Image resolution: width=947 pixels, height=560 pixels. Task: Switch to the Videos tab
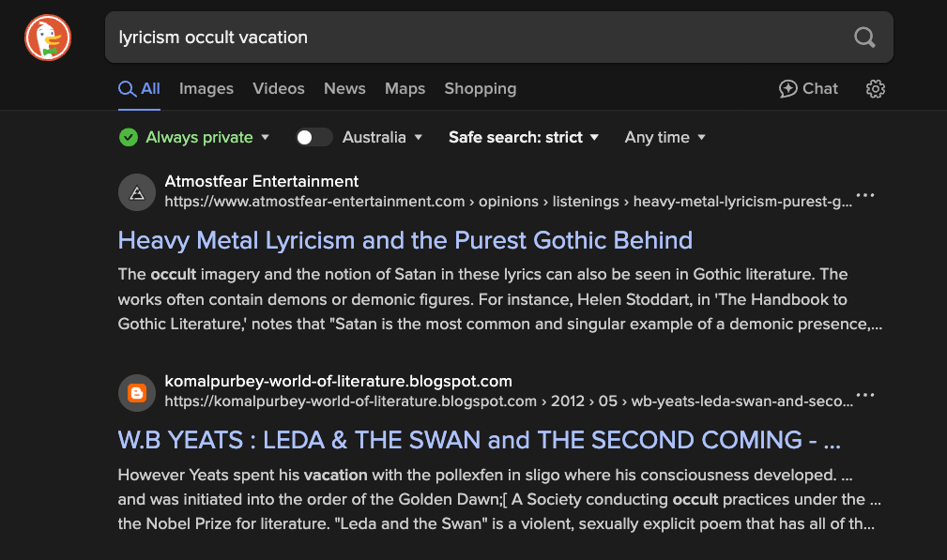coord(279,89)
